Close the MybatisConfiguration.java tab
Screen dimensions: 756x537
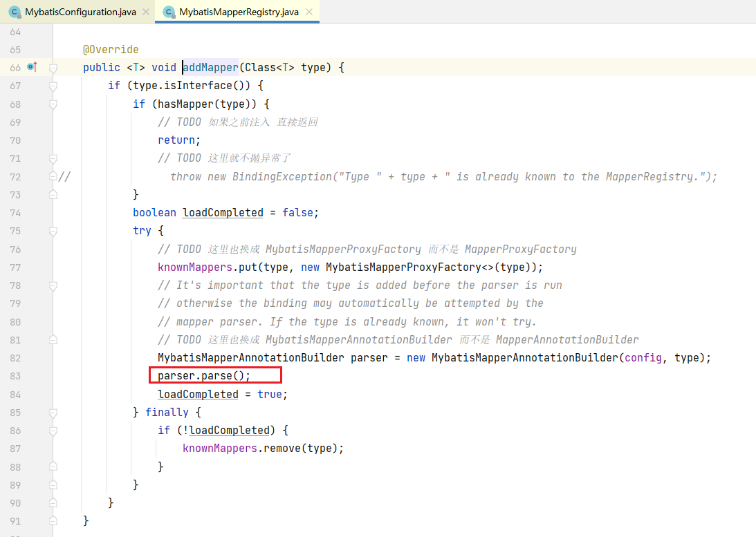(x=145, y=12)
